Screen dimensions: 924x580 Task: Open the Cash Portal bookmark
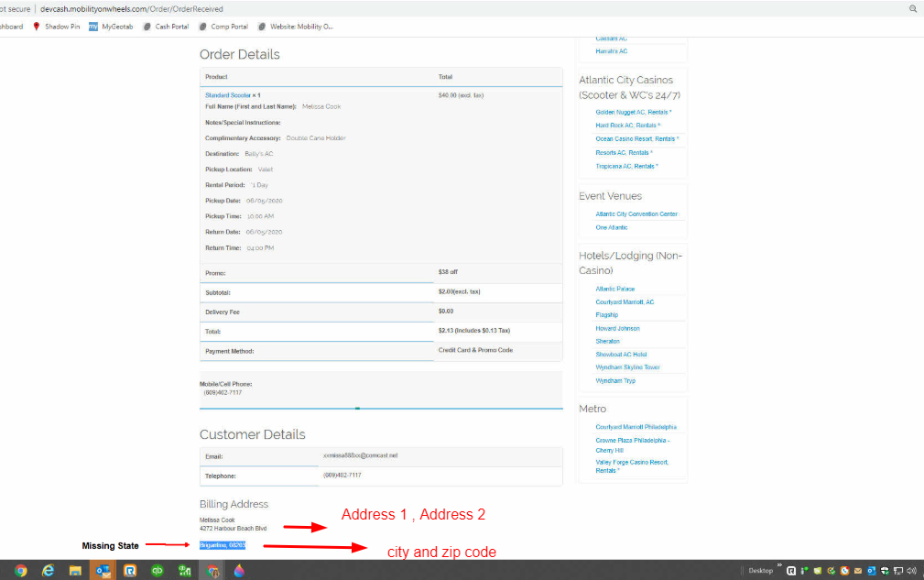(x=171, y=27)
